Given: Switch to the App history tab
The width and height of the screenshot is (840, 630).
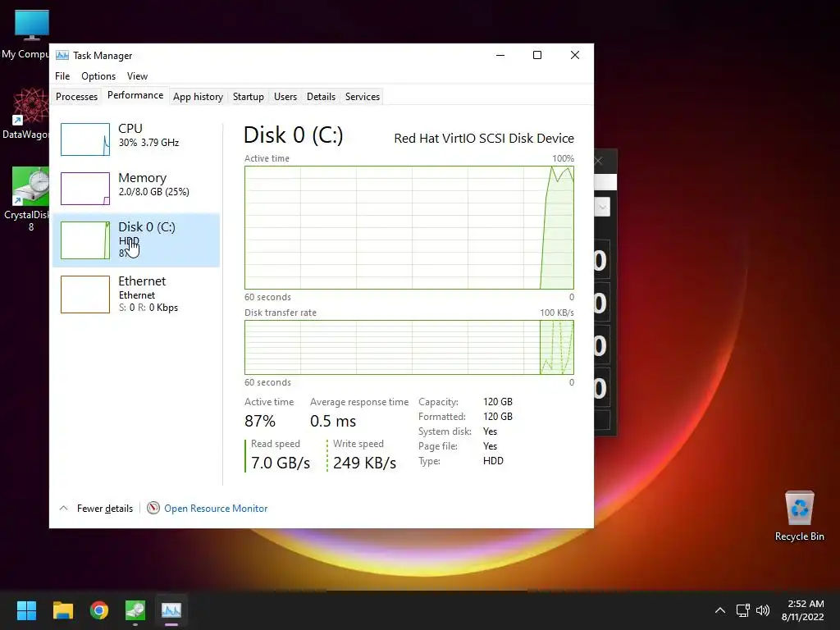Looking at the screenshot, I should click(x=198, y=97).
